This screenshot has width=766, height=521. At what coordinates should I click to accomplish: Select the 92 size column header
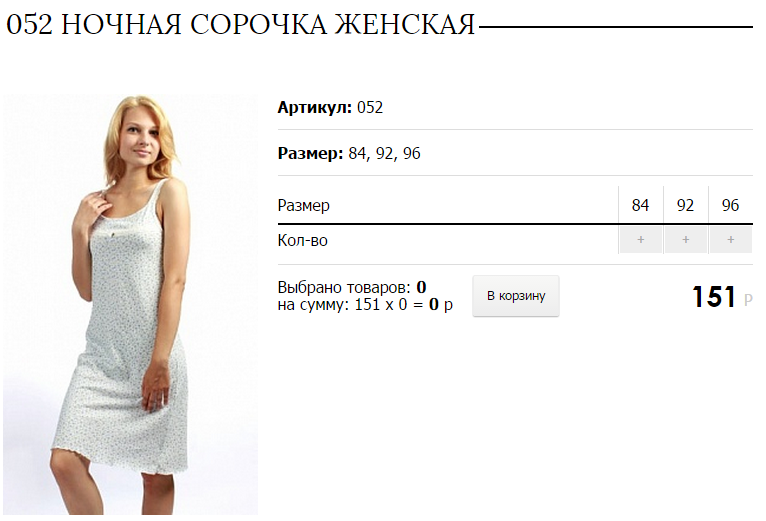[685, 205]
